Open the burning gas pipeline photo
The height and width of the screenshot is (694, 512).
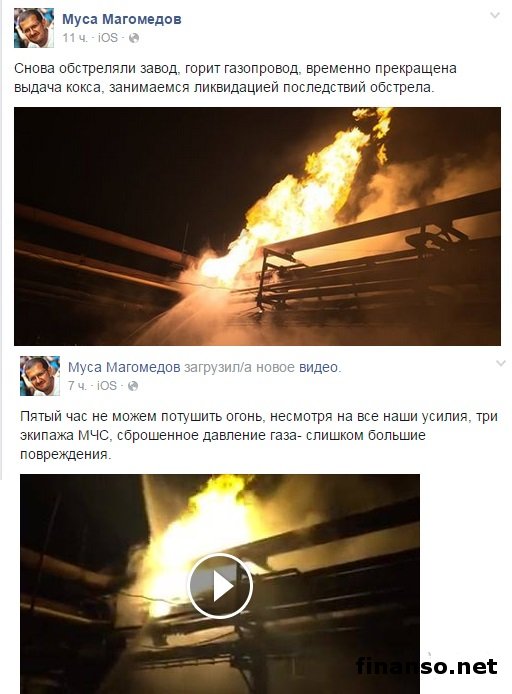pyautogui.click(x=257, y=226)
